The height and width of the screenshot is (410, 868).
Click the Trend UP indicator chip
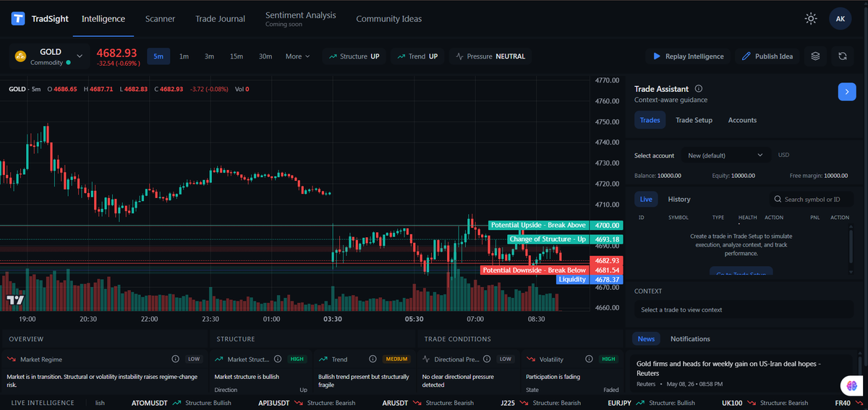(417, 56)
